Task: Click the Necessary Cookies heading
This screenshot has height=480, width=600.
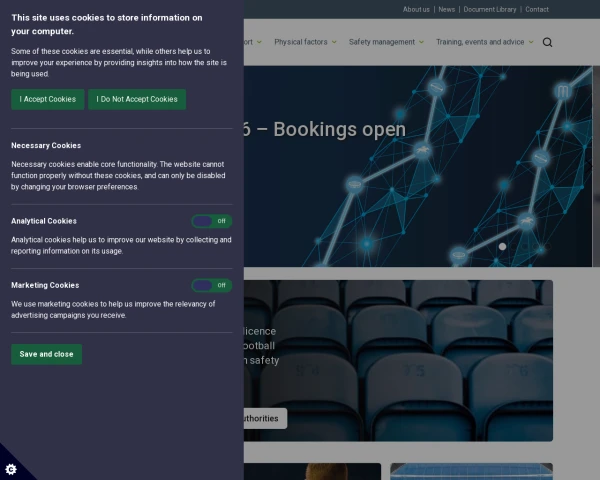Action: pyautogui.click(x=46, y=146)
